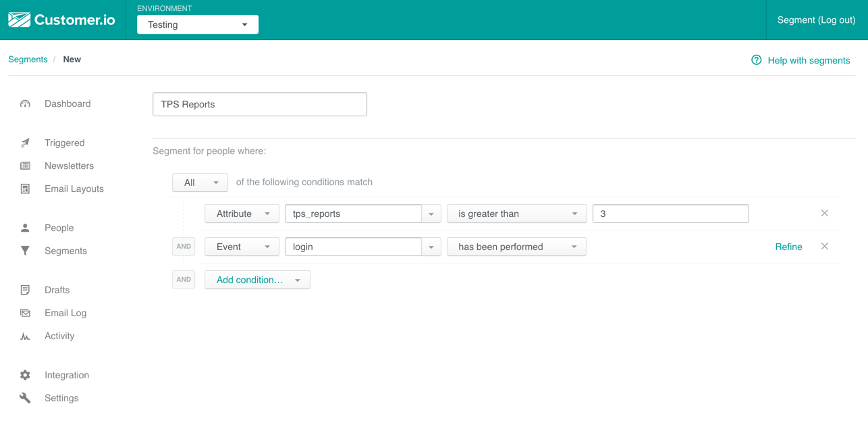868x425 pixels.
Task: Open the Attribute type dropdown
Action: (x=242, y=214)
